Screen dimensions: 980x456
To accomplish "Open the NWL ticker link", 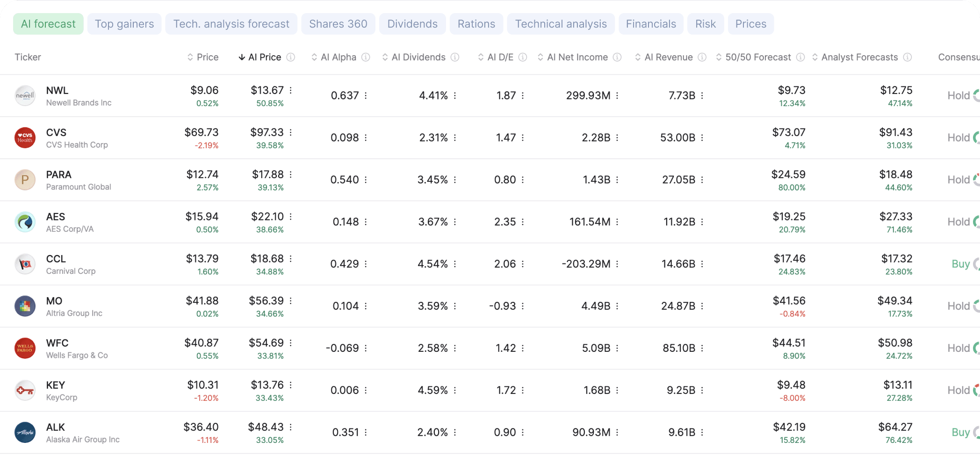I will point(57,90).
